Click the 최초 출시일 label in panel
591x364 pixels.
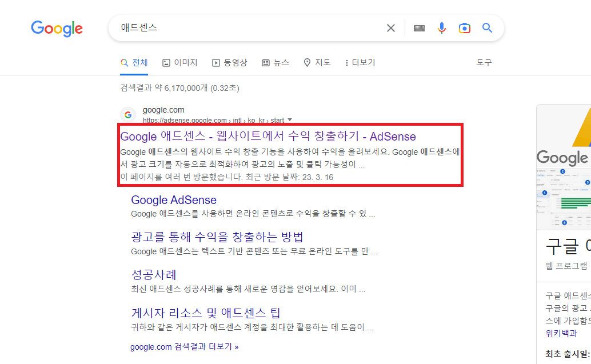[x=568, y=354]
